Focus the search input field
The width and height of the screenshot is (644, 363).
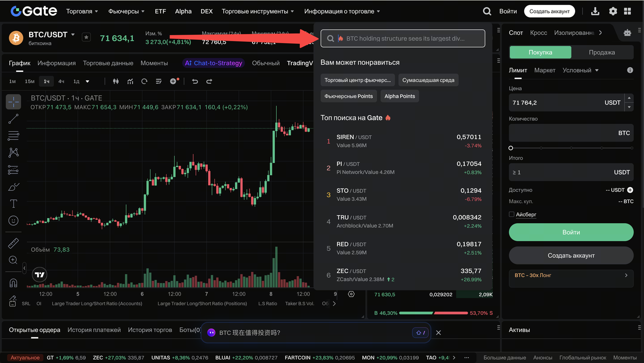click(x=403, y=38)
